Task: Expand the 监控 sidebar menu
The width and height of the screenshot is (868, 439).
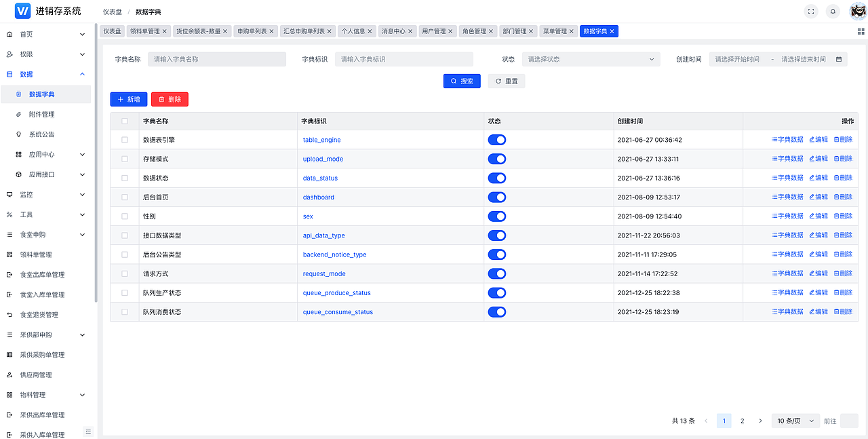Action: 45,194
